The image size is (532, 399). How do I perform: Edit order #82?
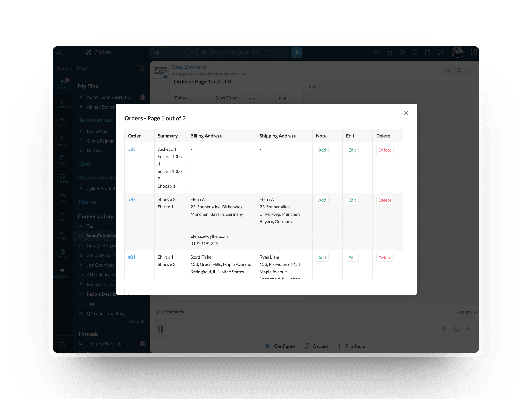tap(352, 200)
